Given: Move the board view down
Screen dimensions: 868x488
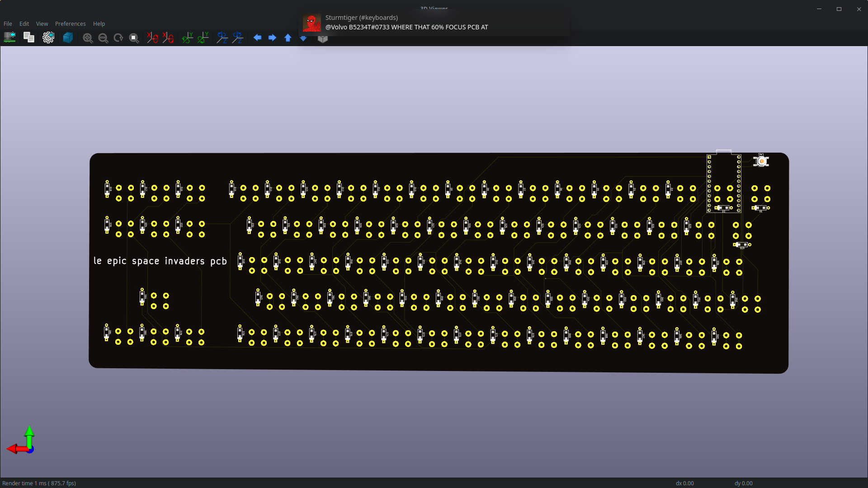Looking at the screenshot, I should (x=303, y=38).
